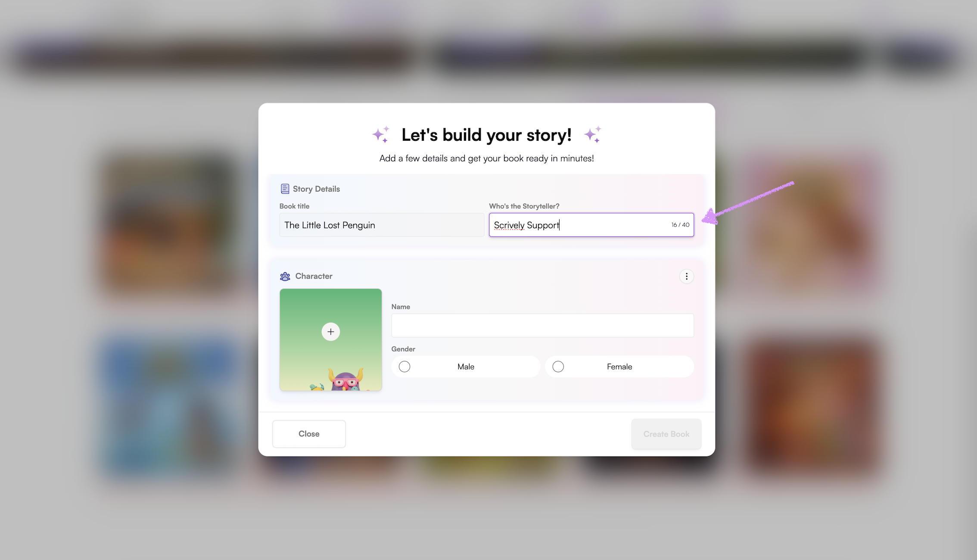Focus the character Name input
The width and height of the screenshot is (977, 560).
click(542, 325)
